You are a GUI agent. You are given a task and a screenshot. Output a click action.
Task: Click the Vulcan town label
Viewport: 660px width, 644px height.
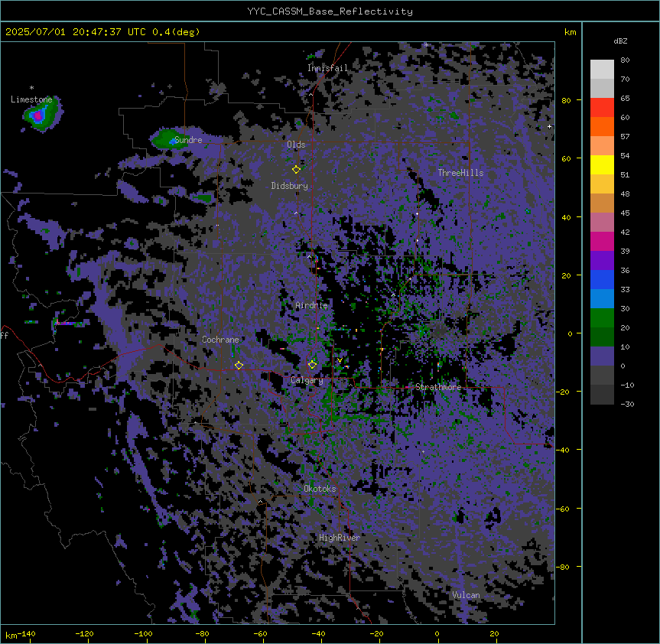pyautogui.click(x=466, y=595)
